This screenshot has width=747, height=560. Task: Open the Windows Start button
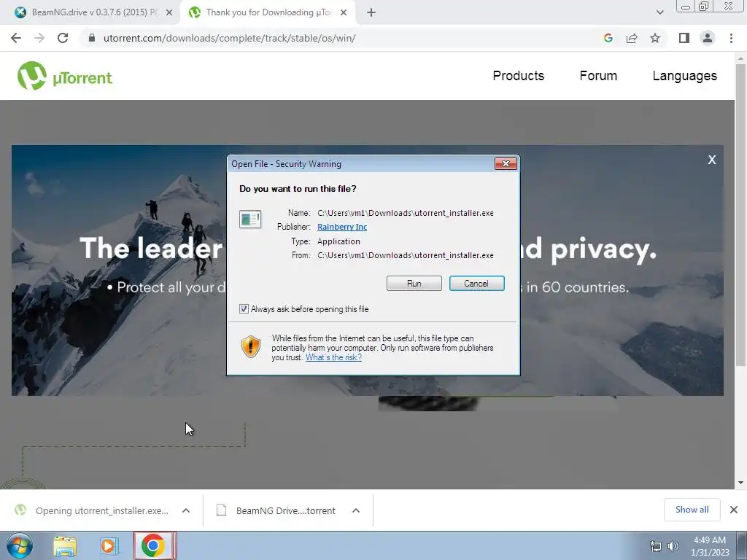click(x=20, y=545)
